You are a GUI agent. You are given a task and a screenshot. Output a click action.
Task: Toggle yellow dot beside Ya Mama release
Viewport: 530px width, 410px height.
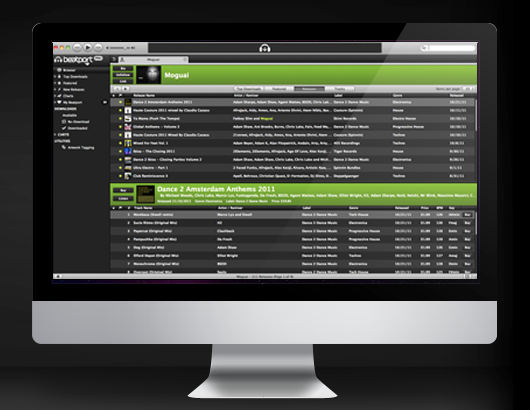pyautogui.click(x=120, y=119)
